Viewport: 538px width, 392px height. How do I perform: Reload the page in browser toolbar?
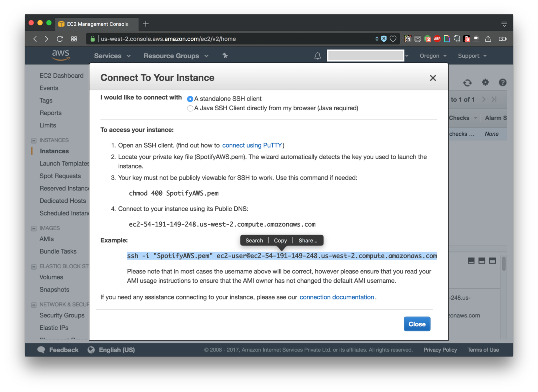pyautogui.click(x=60, y=39)
